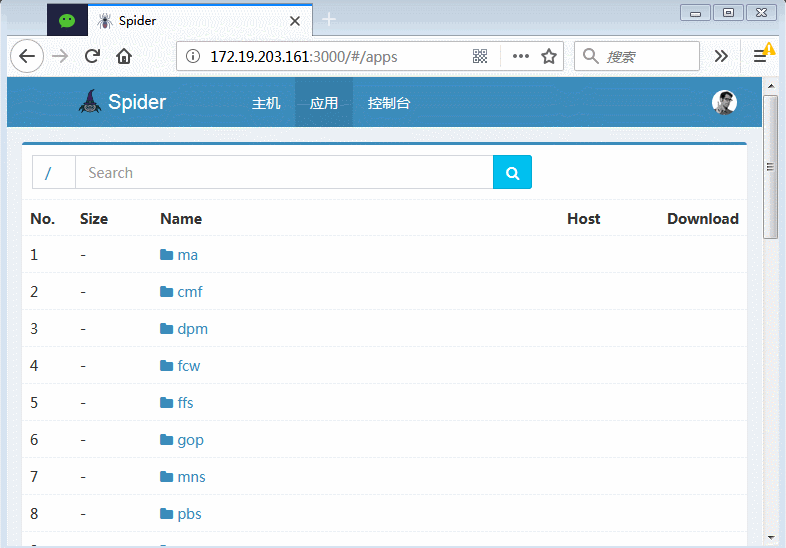This screenshot has width=786, height=548.
Task: Open the mns folder
Action: pos(191,477)
